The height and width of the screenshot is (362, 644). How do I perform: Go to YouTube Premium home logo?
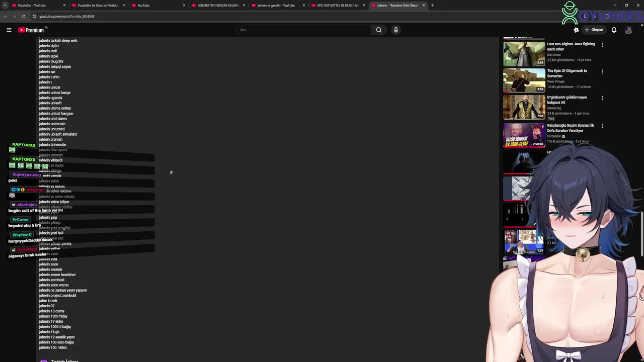32,30
